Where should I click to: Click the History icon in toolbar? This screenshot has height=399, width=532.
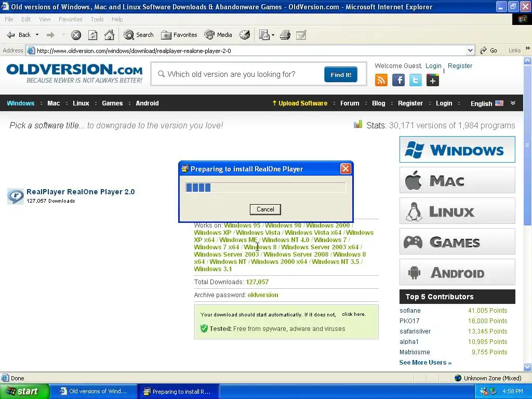(x=245, y=35)
